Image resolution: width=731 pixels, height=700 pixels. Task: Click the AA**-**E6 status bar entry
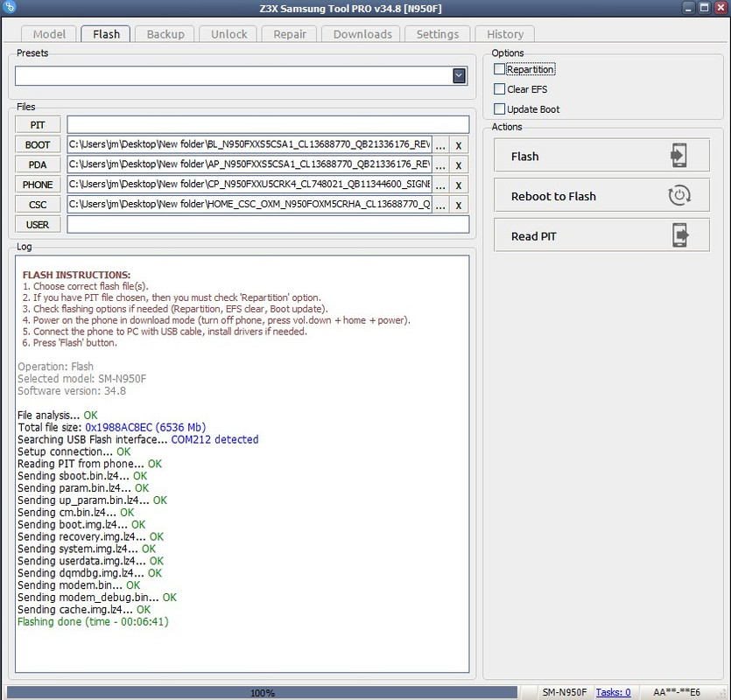tap(677, 692)
